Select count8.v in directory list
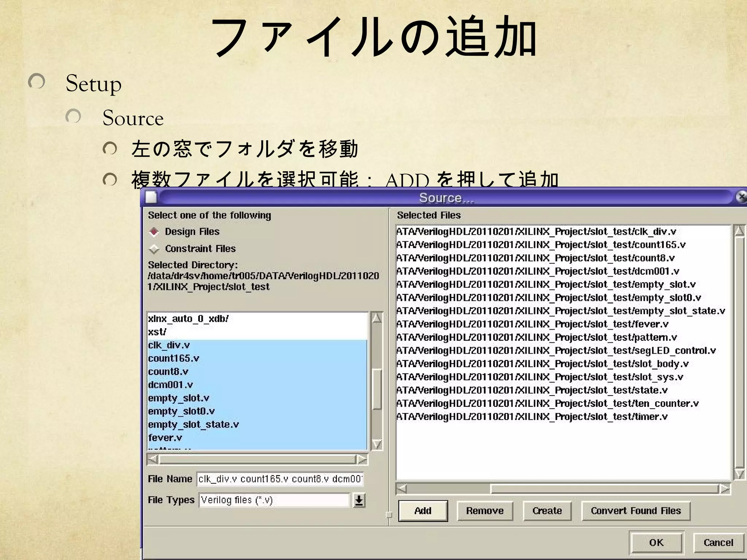This screenshot has width=747, height=560. (258, 372)
